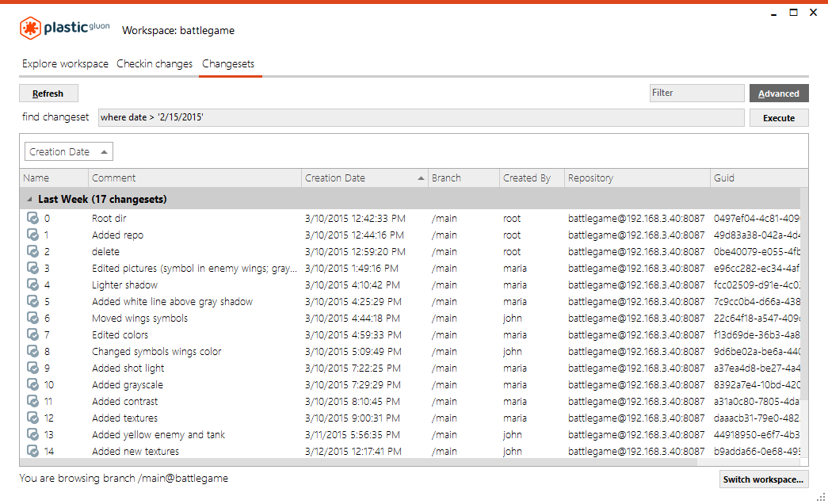Click the changeset icon for changeset 14
Screen dimensions: 828x504
32,451
